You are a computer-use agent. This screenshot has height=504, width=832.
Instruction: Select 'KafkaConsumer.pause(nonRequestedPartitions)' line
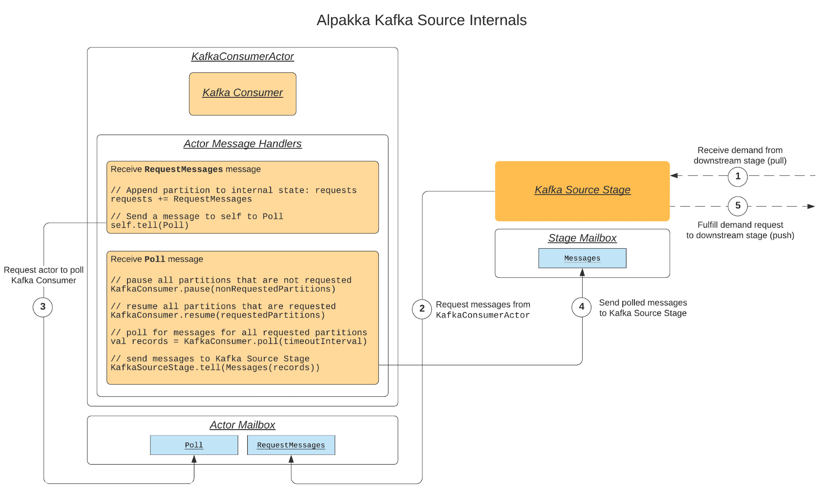[x=223, y=289]
